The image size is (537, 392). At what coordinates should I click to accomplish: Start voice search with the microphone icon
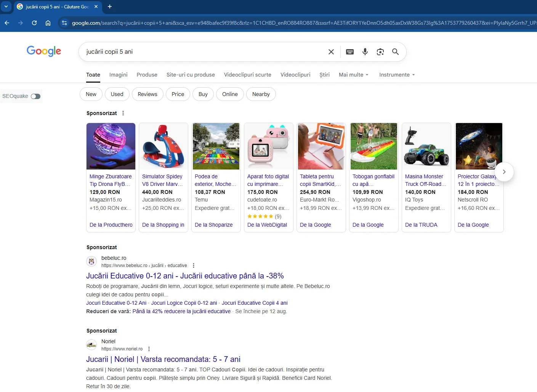365,52
